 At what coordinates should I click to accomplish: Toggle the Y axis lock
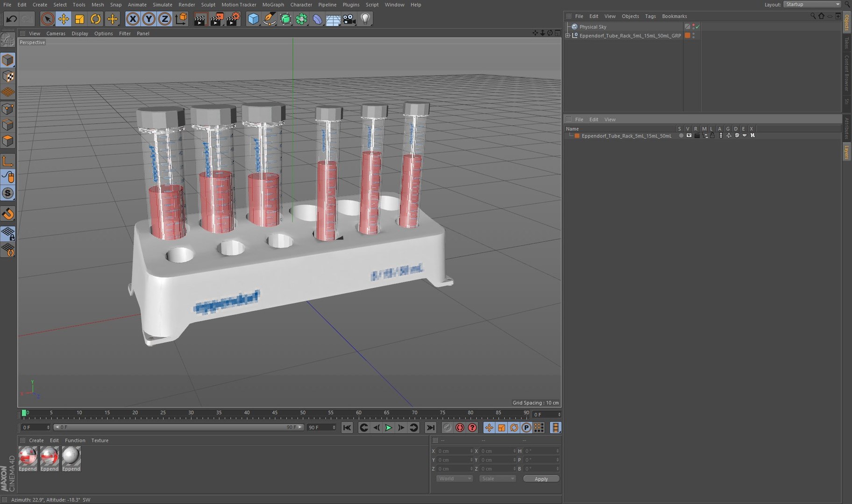coord(149,19)
